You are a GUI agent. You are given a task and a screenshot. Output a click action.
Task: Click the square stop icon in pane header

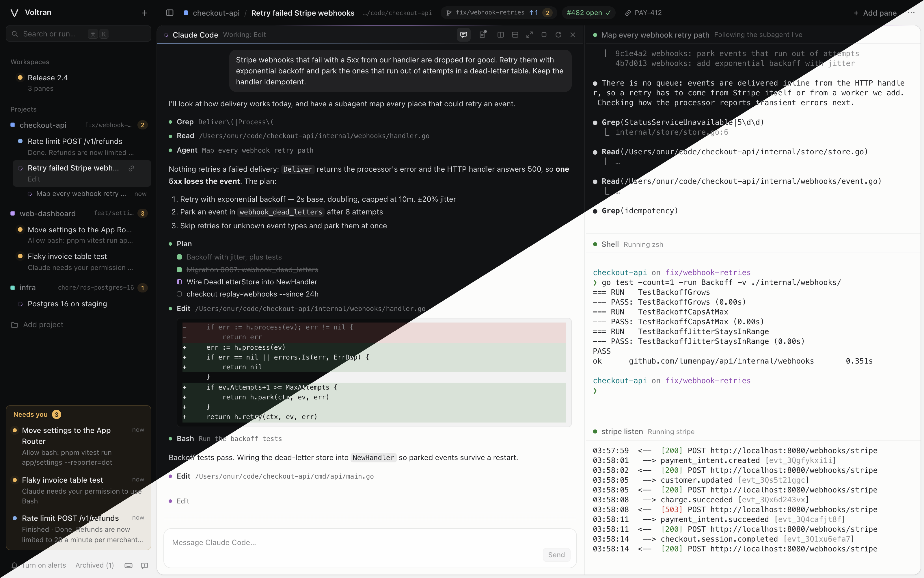click(x=544, y=35)
